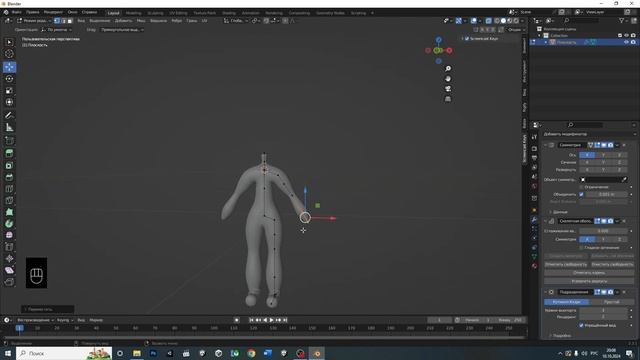640x360 pixels.
Task: Collapse the Collection tree row
Action: (540, 36)
